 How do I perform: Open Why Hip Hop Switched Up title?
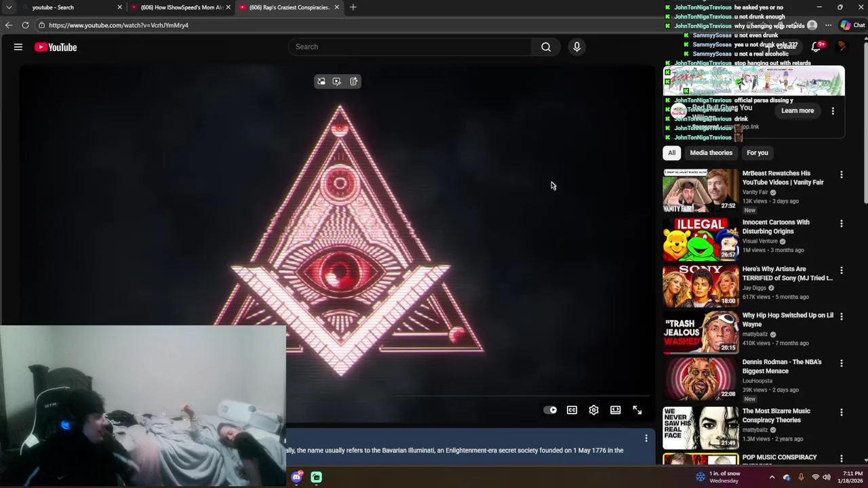pyautogui.click(x=787, y=319)
